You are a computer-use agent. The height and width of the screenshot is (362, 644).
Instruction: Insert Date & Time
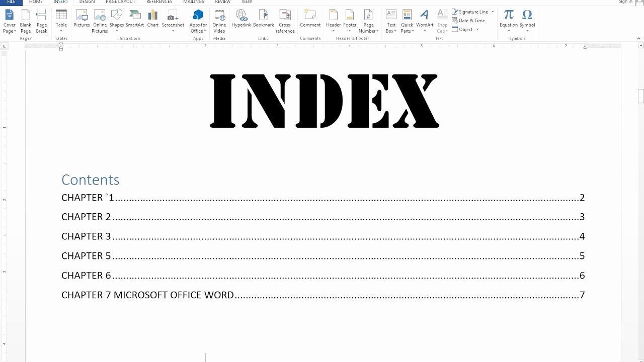[468, 21]
